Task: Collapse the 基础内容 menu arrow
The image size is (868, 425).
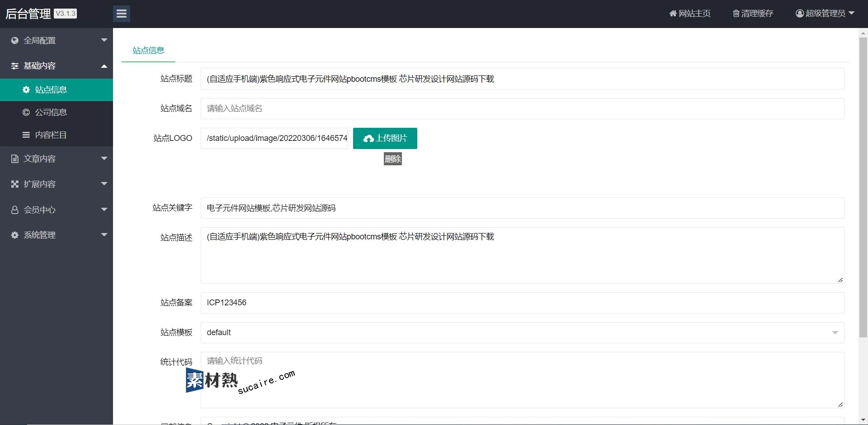Action: pyautogui.click(x=104, y=66)
